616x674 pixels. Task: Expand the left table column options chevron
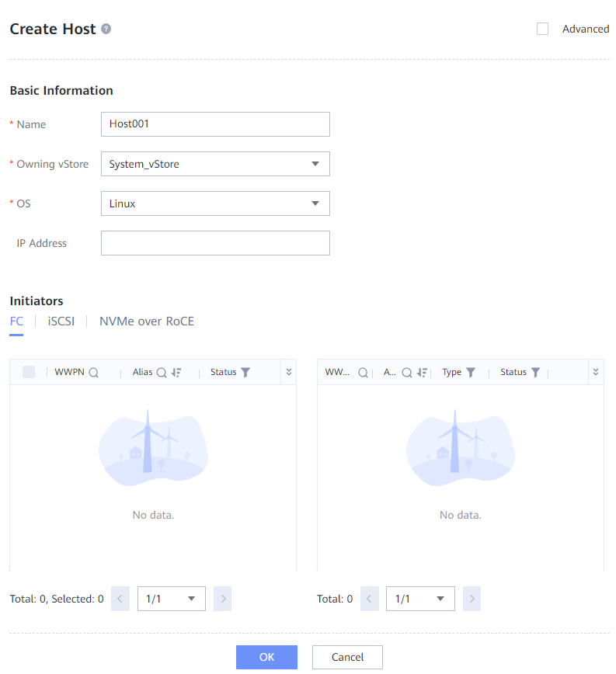(289, 372)
